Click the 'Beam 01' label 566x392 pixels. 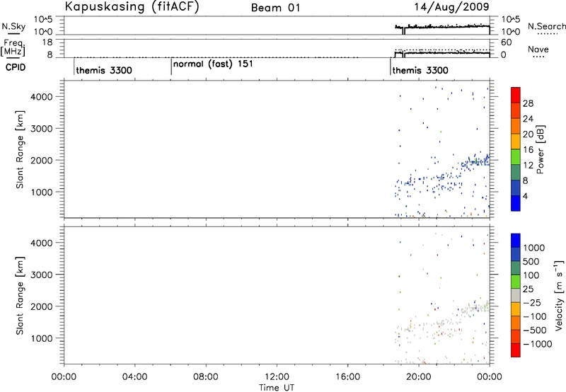point(276,8)
